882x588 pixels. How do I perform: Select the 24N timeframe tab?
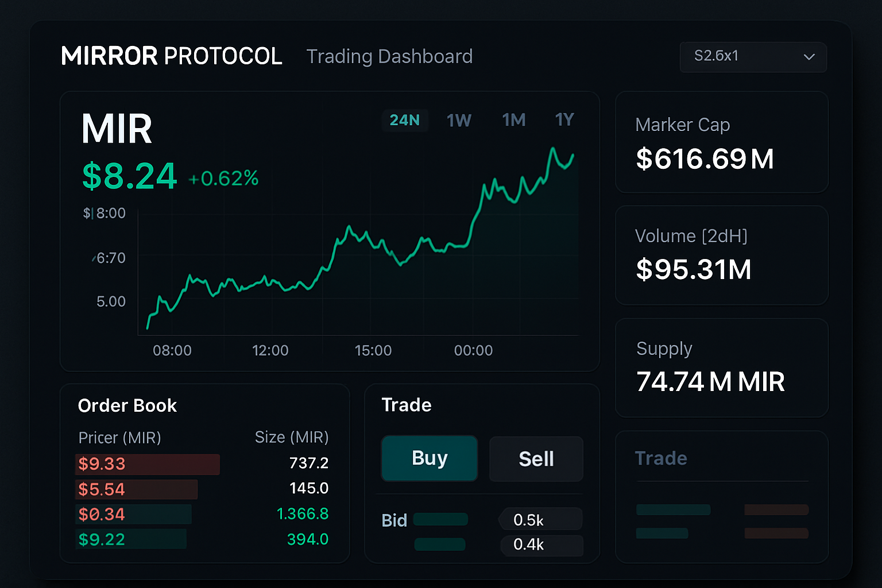(405, 120)
